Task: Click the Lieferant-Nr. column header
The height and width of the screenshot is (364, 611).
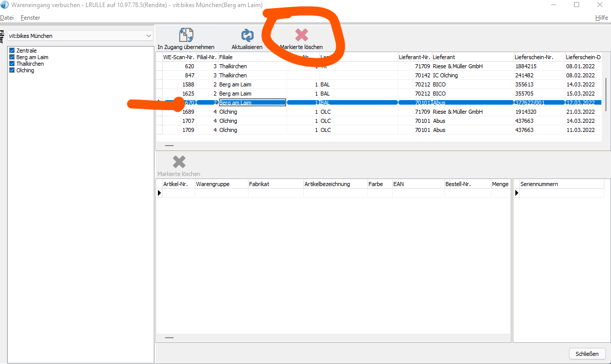Action: tap(414, 57)
